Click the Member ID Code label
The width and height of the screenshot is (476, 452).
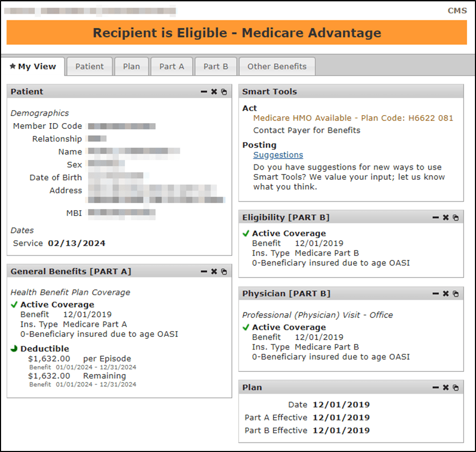[x=47, y=126]
